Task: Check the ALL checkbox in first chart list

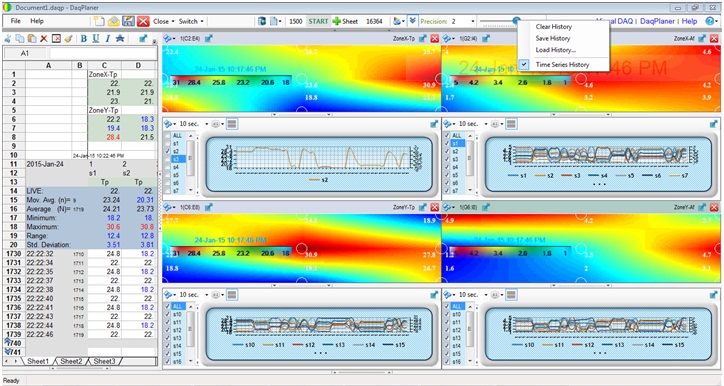Action: 168,135
